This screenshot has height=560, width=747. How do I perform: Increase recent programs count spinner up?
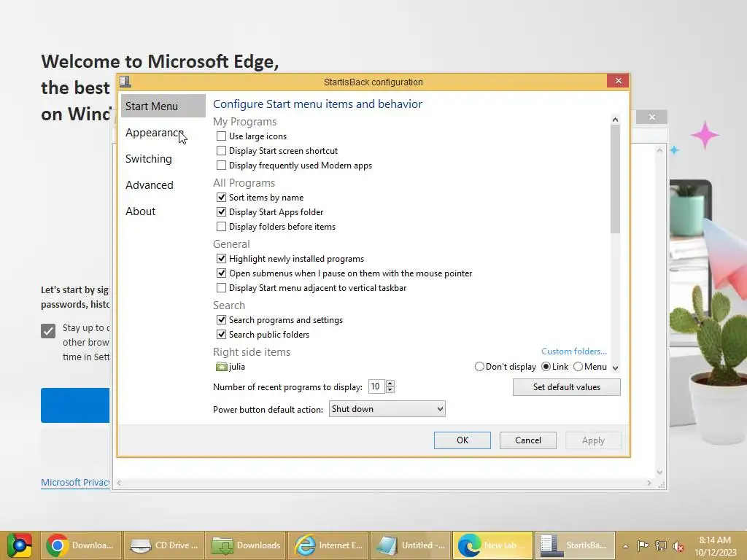click(390, 383)
